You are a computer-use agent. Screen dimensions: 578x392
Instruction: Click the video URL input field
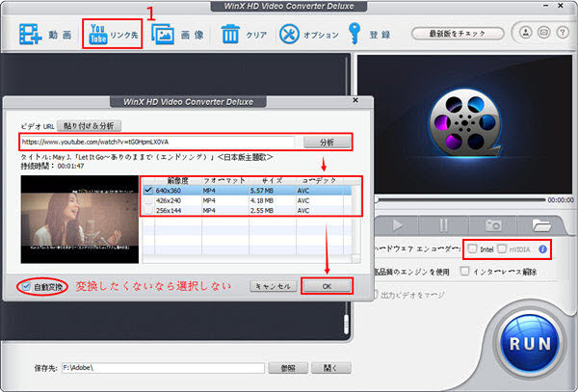(157, 142)
